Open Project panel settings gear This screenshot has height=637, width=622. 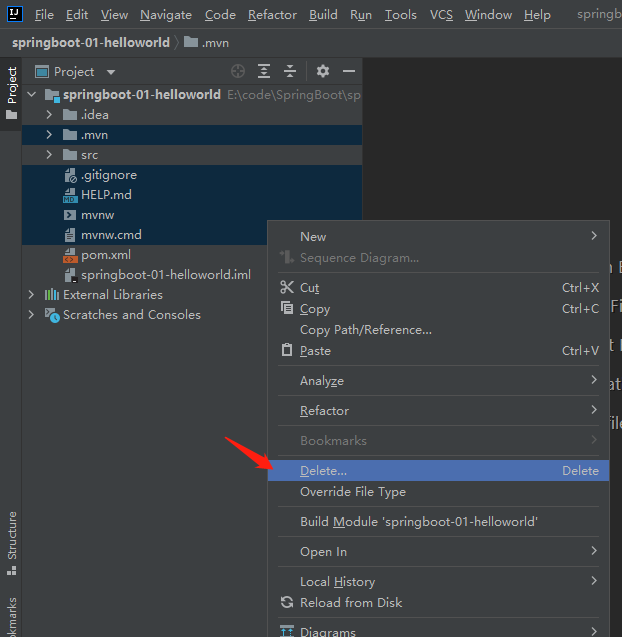coord(323,72)
